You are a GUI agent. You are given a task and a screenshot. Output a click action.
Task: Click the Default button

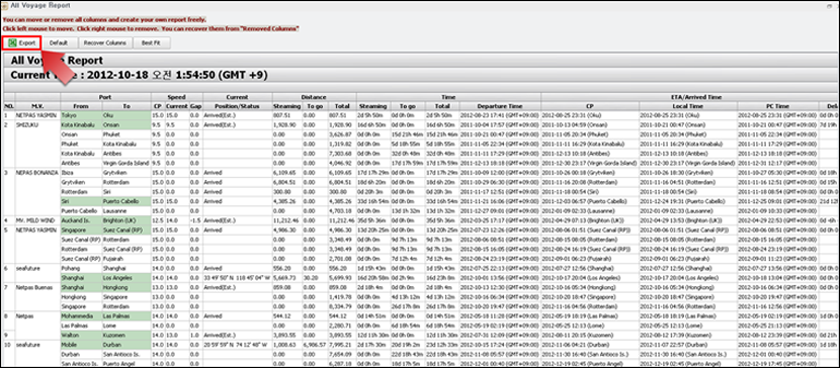[58, 43]
